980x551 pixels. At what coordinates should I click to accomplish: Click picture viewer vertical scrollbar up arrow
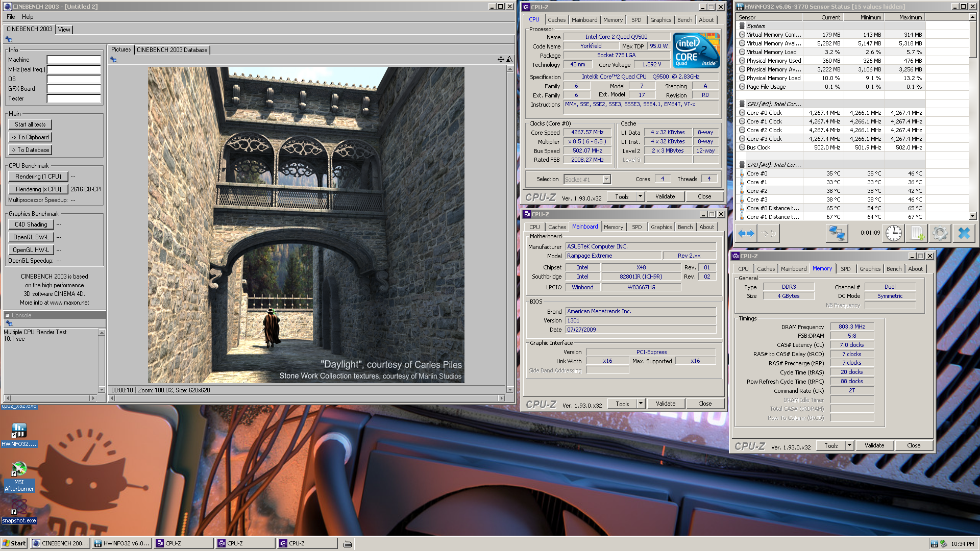(509, 69)
